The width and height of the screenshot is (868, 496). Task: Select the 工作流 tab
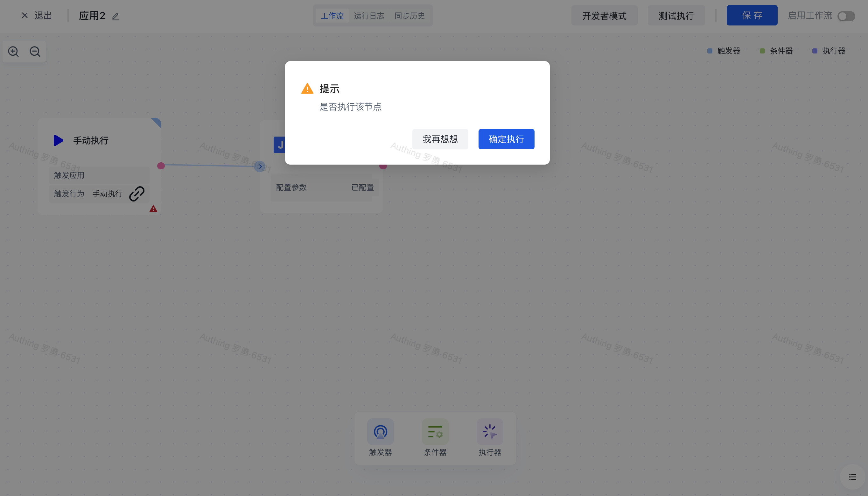[332, 16]
